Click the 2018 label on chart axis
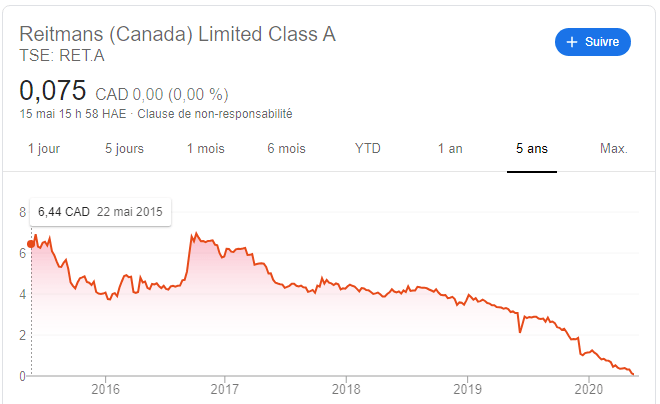660x404 pixels. point(346,389)
